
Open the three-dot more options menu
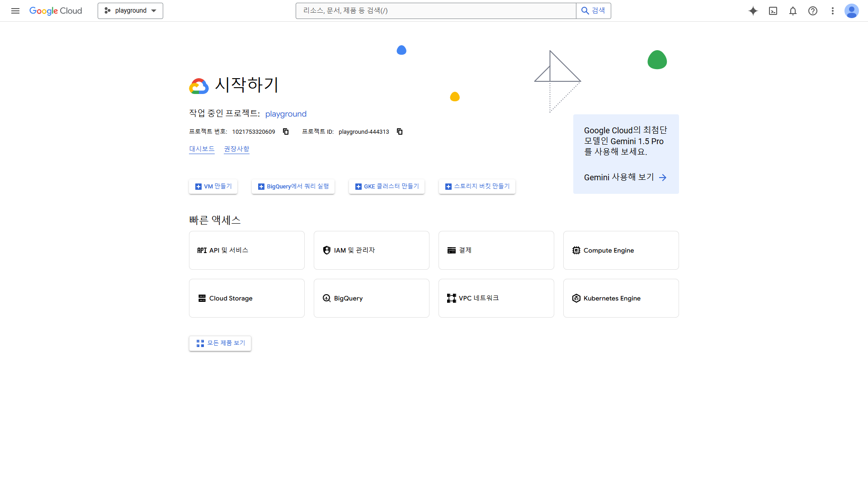(833, 11)
